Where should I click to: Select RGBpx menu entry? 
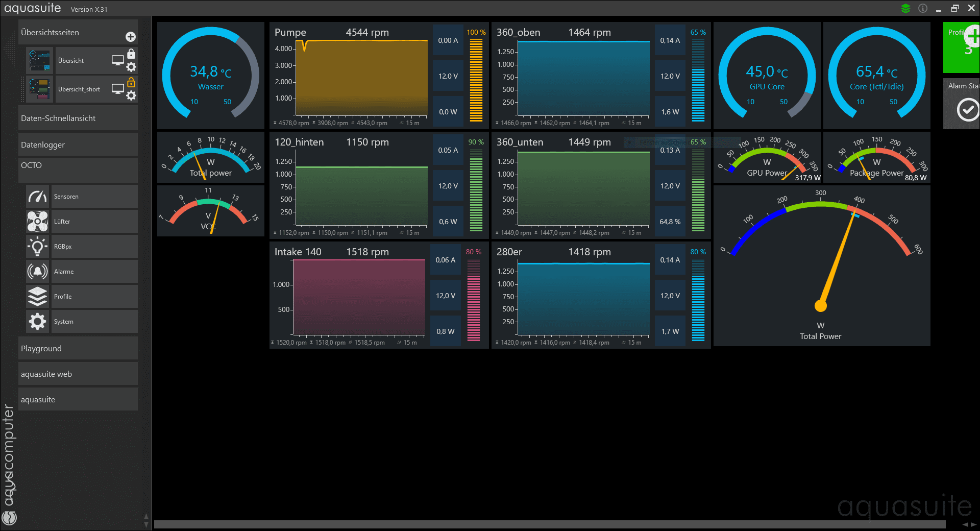94,247
